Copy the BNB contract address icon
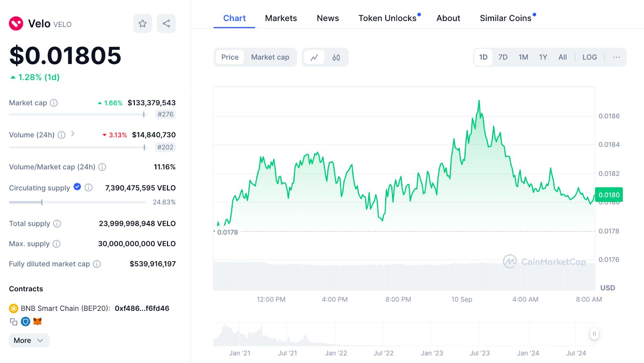 click(14, 322)
